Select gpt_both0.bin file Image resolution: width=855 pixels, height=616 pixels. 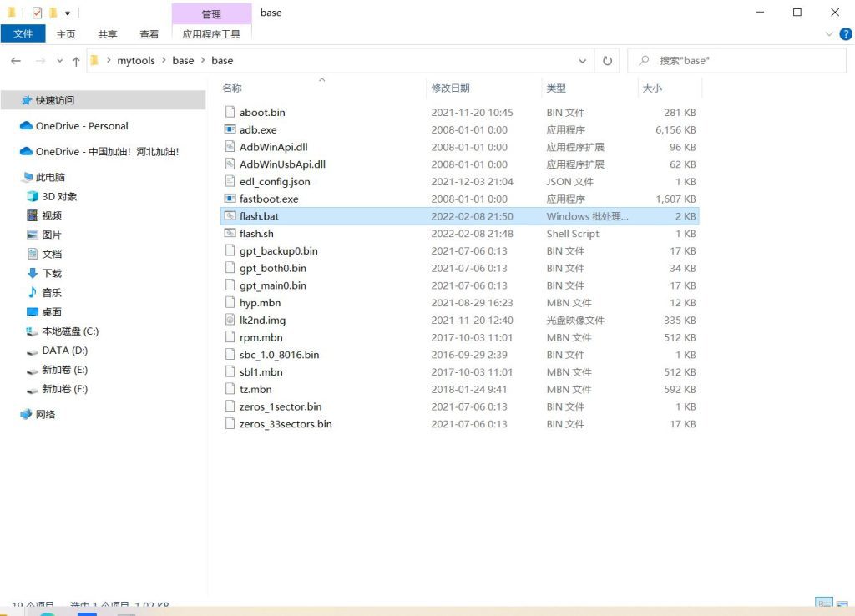point(273,268)
